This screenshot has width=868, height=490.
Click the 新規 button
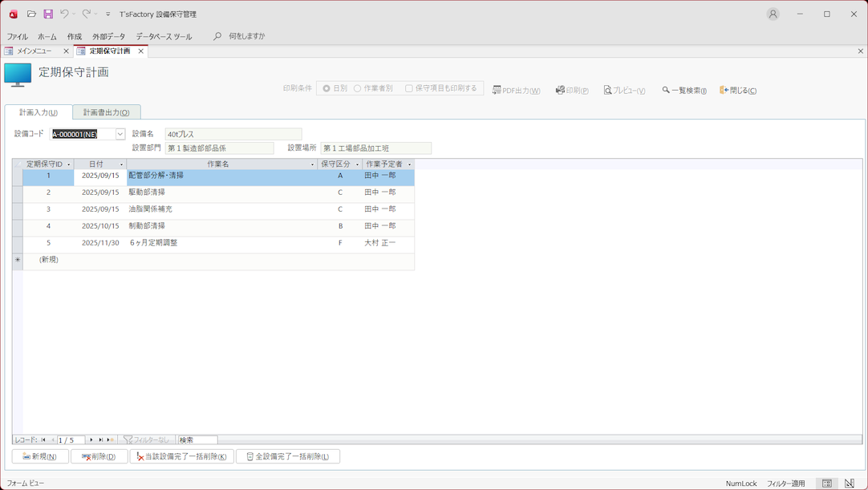[x=40, y=456]
